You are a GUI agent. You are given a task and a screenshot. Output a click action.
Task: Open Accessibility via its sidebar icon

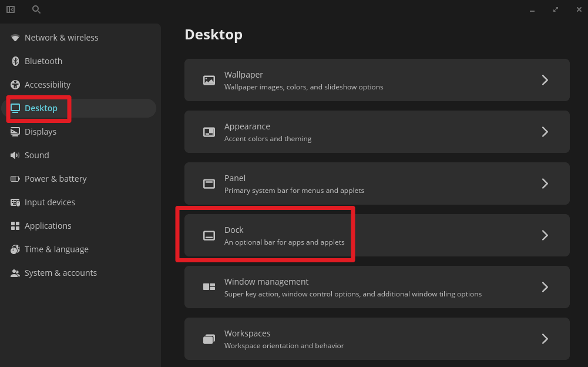(x=15, y=84)
